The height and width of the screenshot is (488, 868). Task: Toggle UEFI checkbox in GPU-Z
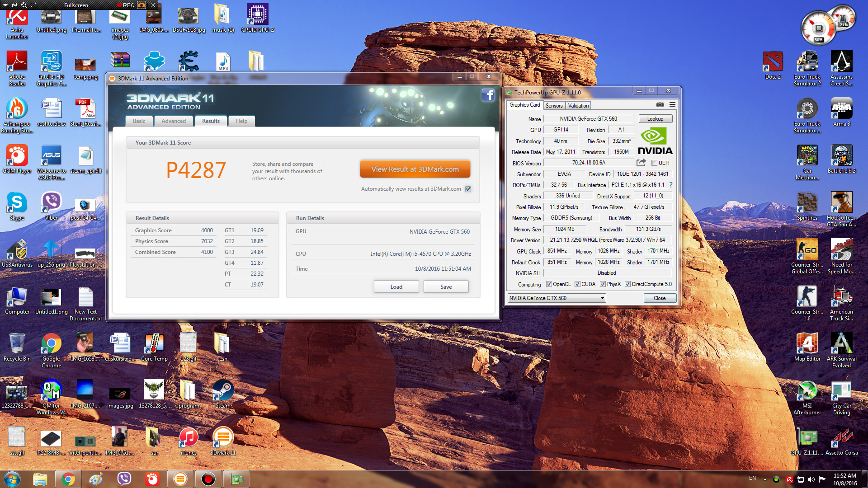[654, 163]
